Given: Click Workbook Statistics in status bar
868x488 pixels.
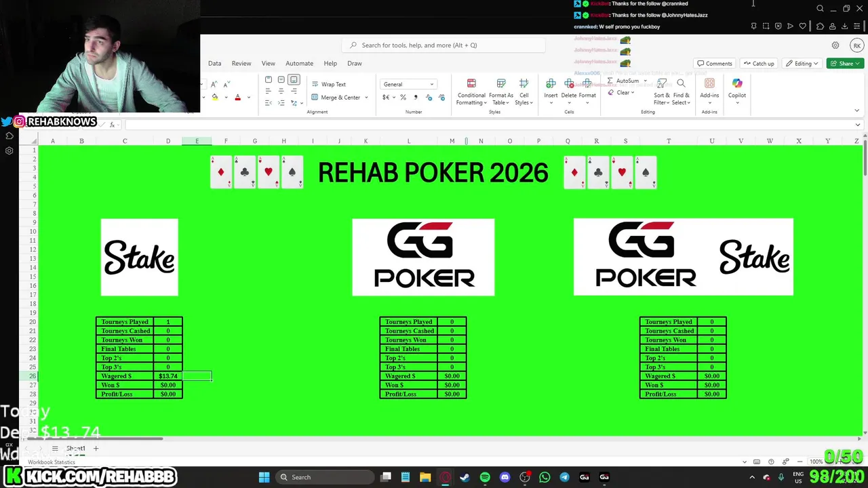Looking at the screenshot, I should pos(52,462).
